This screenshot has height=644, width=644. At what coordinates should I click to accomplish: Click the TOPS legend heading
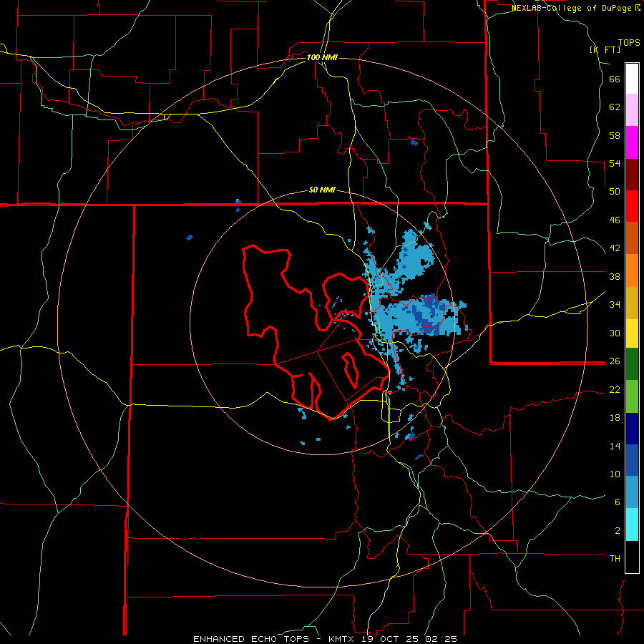click(629, 42)
